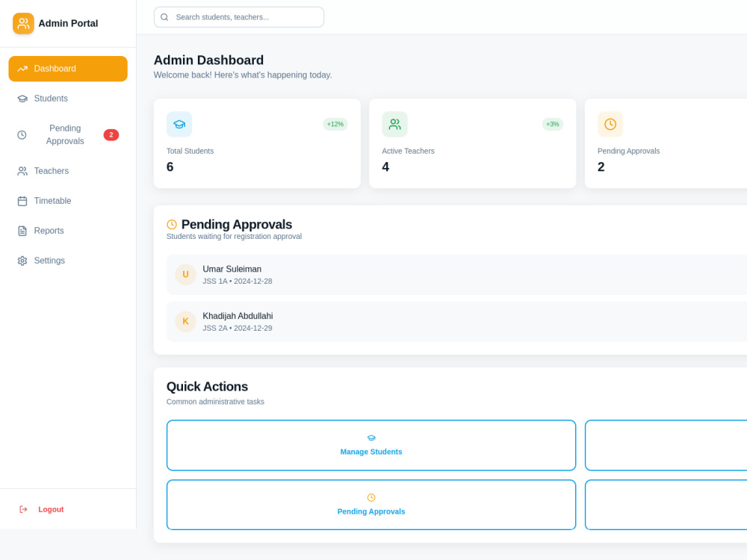The image size is (747, 560).
Task: Click the 'Total Students' label
Action: coord(190,151)
